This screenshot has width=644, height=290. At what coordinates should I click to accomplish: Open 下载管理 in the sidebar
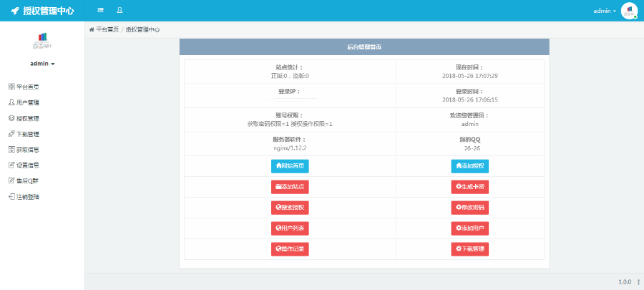coord(24,134)
